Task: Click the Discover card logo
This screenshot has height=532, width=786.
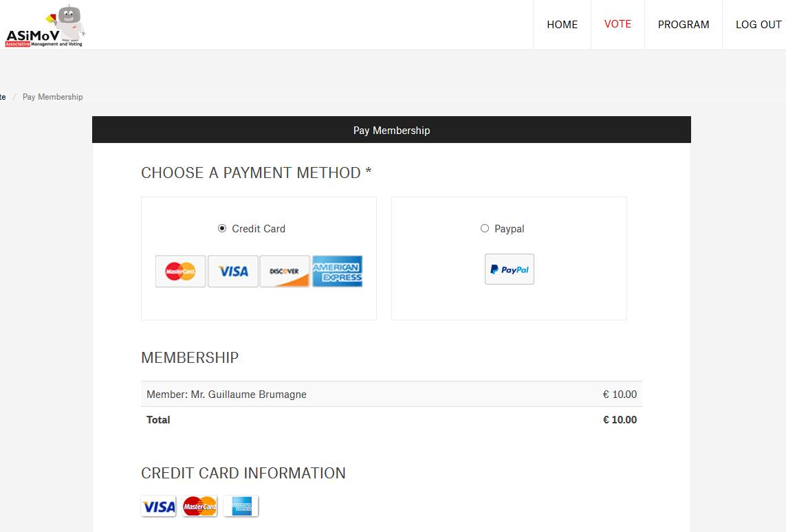Action: click(x=285, y=271)
